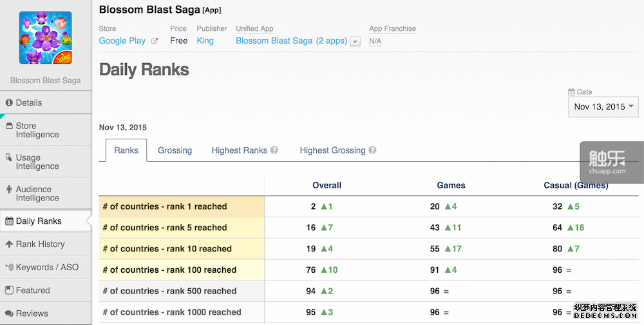Open the King publisher link
This screenshot has width=644, height=325.
click(x=205, y=41)
